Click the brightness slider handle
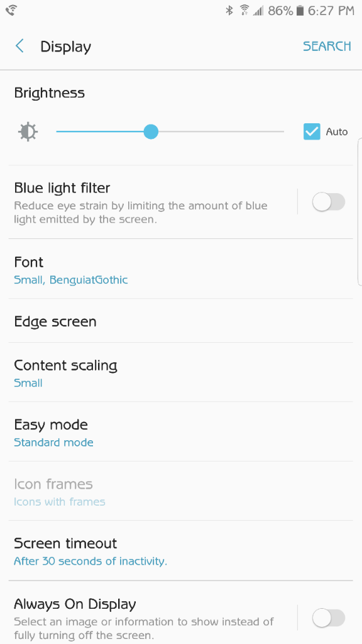362x644 pixels. point(151,132)
